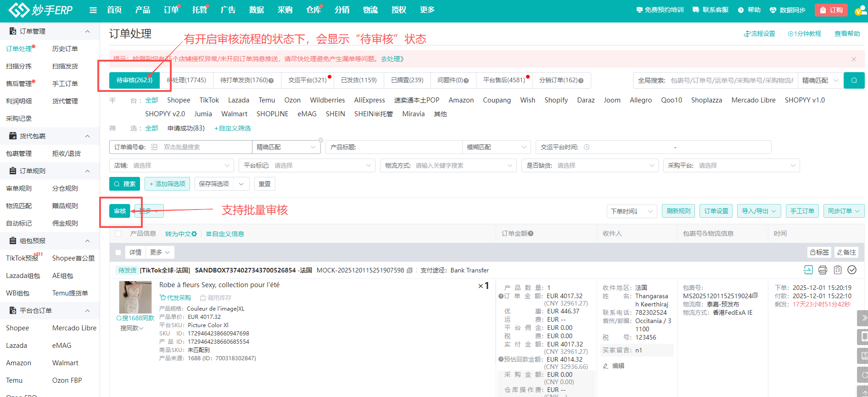Click help icon next to 分销订单 tab
The image size is (868, 397).
tap(581, 80)
